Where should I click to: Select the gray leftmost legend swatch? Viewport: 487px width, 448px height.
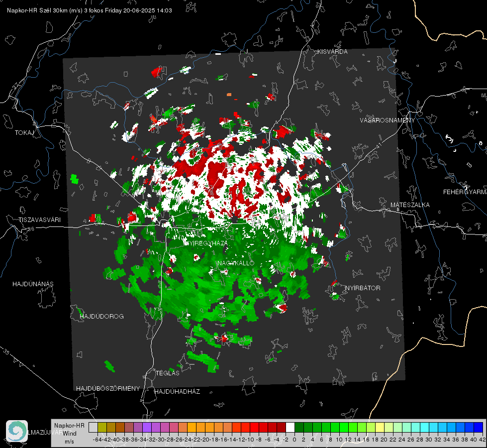[x=93, y=427]
